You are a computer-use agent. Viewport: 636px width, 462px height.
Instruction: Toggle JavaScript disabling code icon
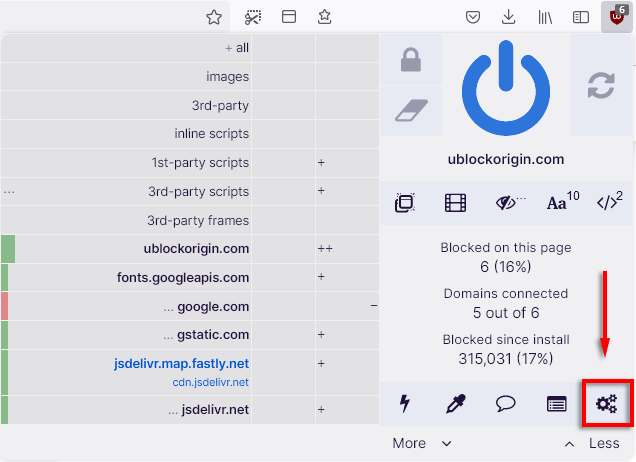[x=609, y=201]
